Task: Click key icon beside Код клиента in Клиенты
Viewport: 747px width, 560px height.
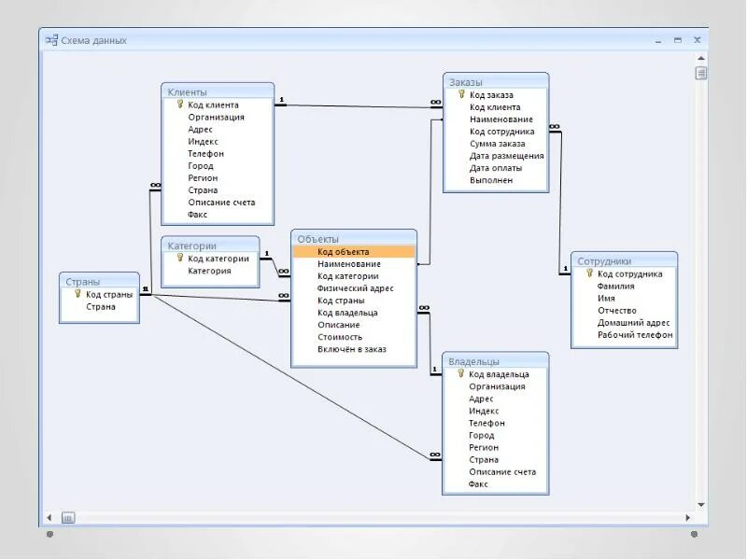Action: pos(180,104)
